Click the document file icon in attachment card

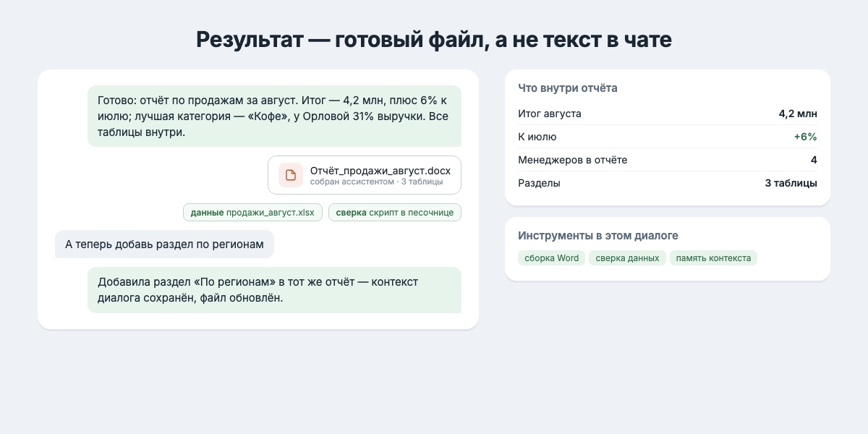click(291, 175)
